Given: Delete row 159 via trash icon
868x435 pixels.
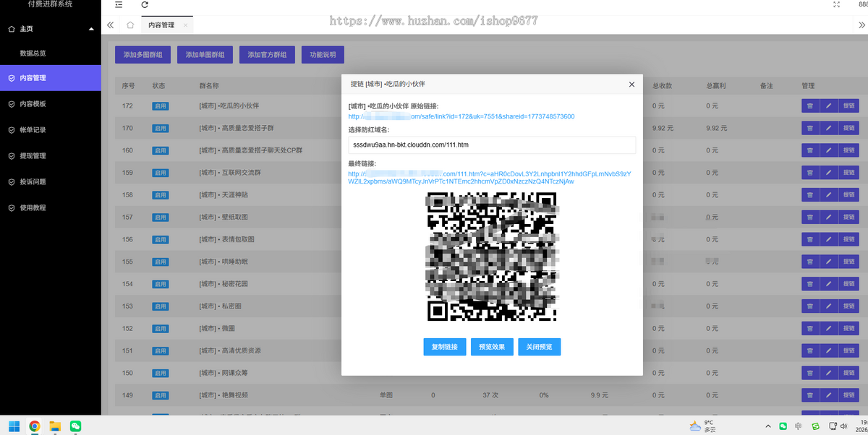Looking at the screenshot, I should [x=810, y=173].
